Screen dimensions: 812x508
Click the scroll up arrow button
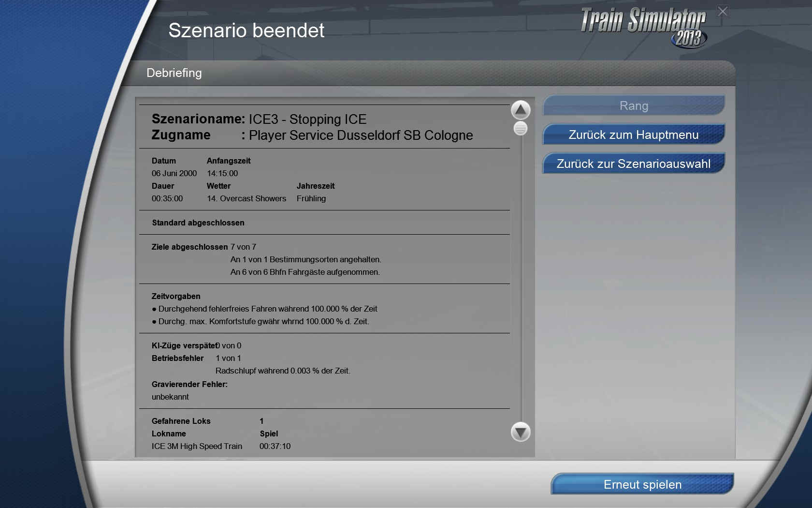tap(521, 110)
